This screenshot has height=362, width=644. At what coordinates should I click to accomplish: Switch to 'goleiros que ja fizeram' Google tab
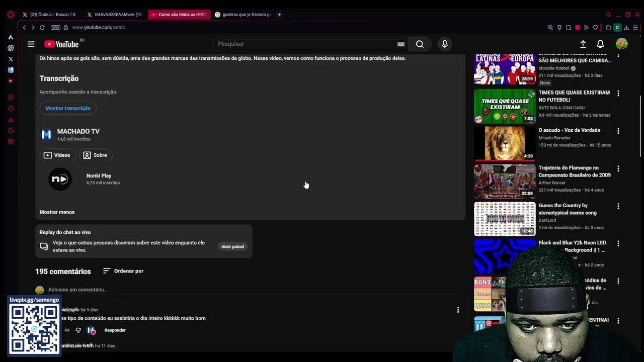click(243, 15)
